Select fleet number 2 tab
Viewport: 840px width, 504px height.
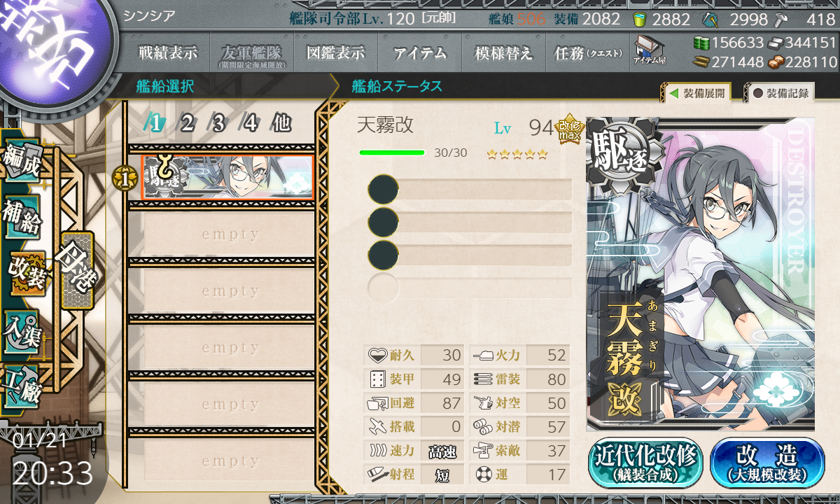(x=187, y=123)
